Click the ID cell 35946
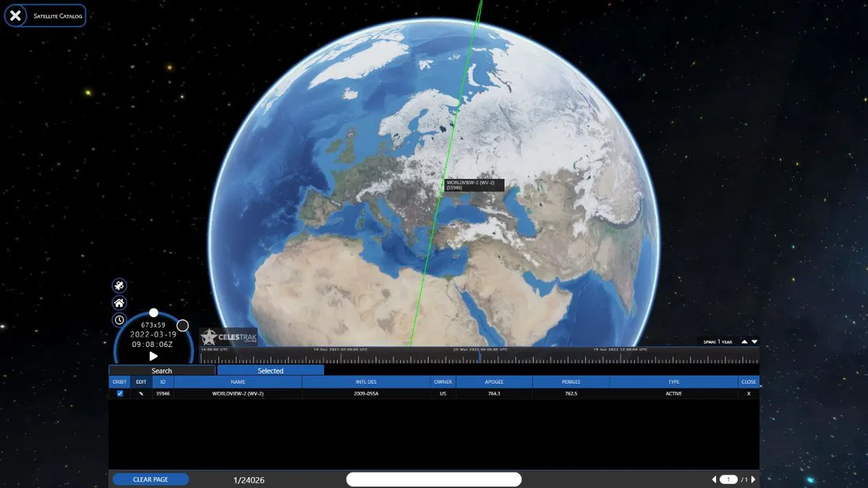This screenshot has width=868, height=488. click(x=163, y=394)
